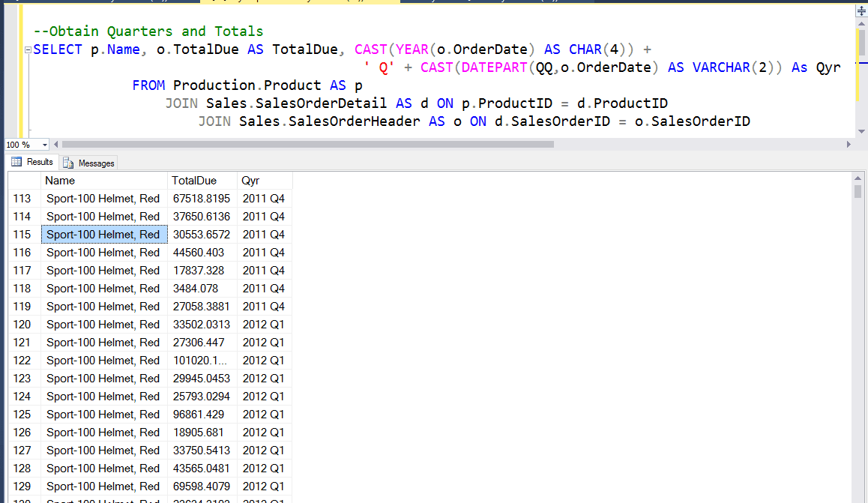Select row header number 113
The image size is (868, 503).
tap(22, 199)
